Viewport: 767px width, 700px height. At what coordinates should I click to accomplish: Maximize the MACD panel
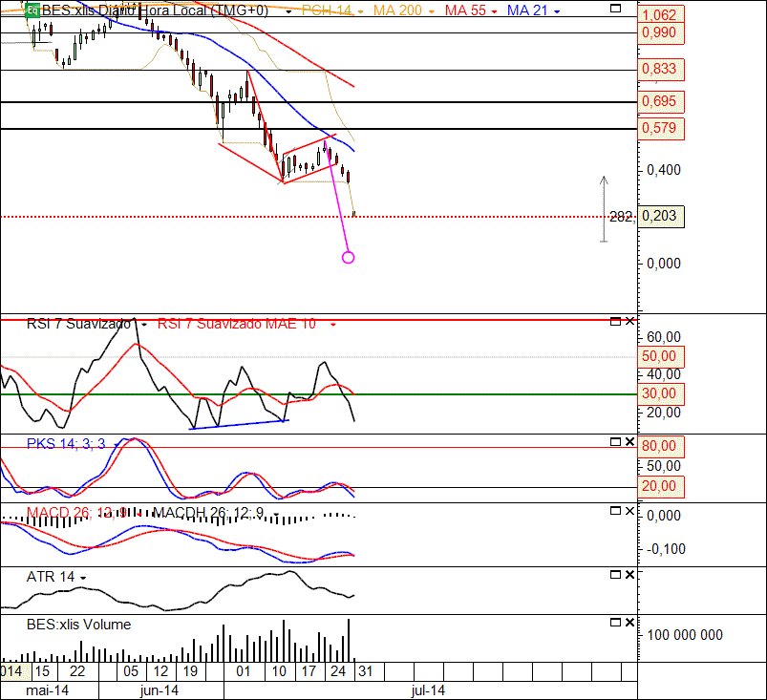[x=616, y=511]
